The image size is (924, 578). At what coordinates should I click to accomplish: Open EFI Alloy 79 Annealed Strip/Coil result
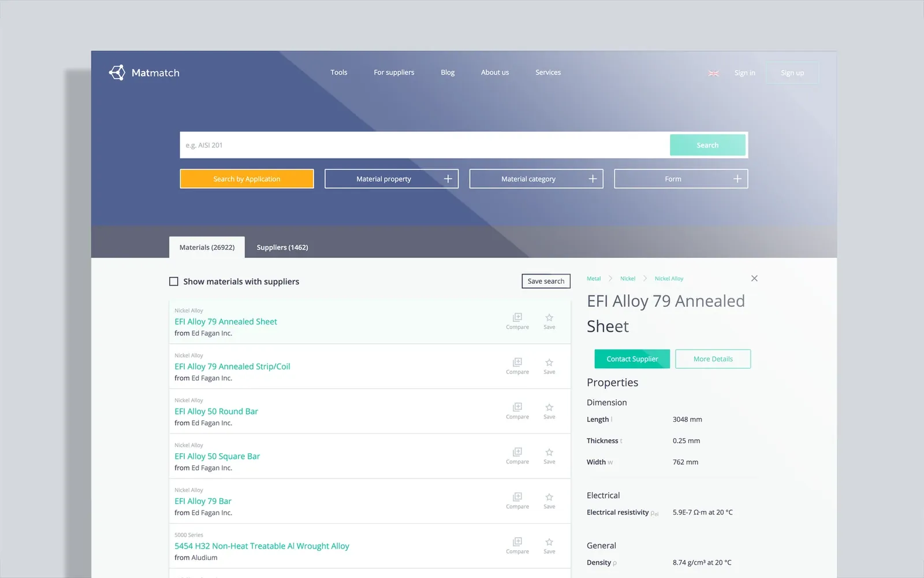point(232,366)
